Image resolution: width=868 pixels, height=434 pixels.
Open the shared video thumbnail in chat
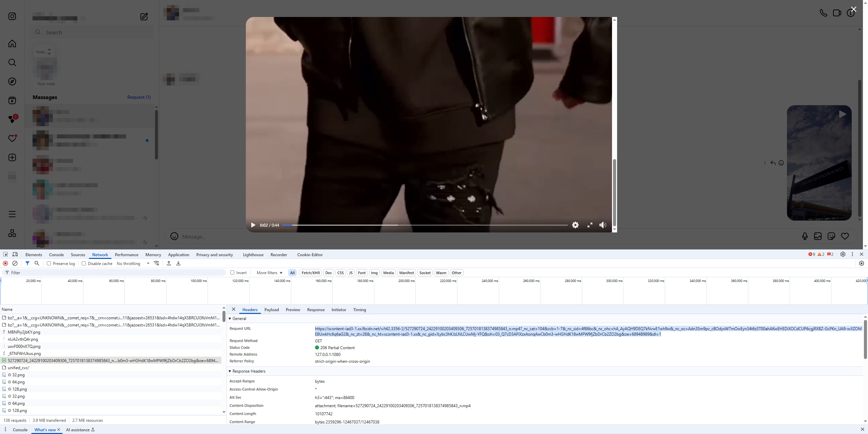click(819, 163)
